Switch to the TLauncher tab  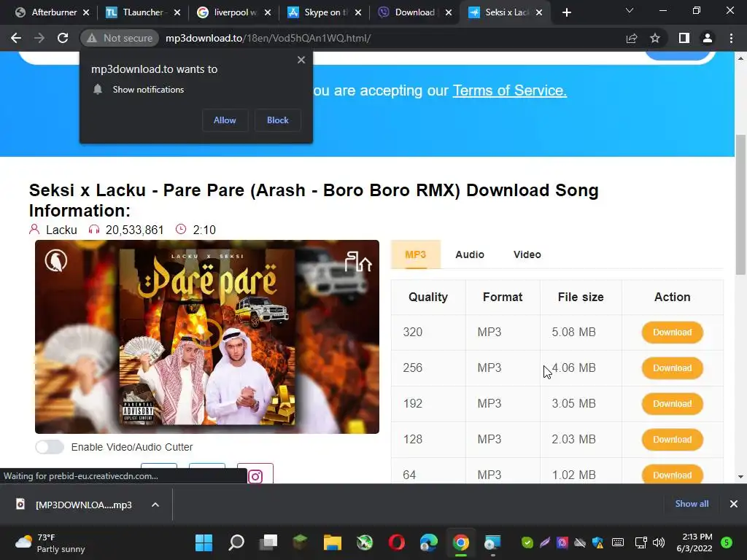(143, 12)
